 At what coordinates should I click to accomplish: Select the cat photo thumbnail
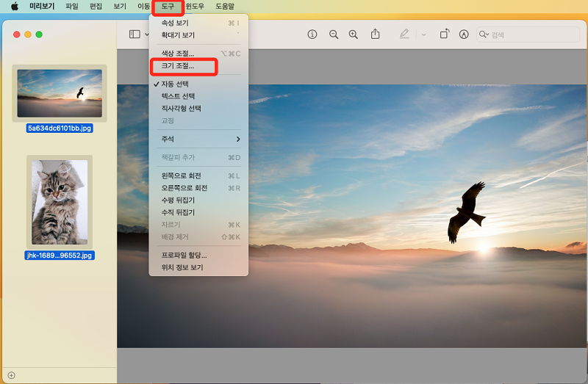click(60, 203)
